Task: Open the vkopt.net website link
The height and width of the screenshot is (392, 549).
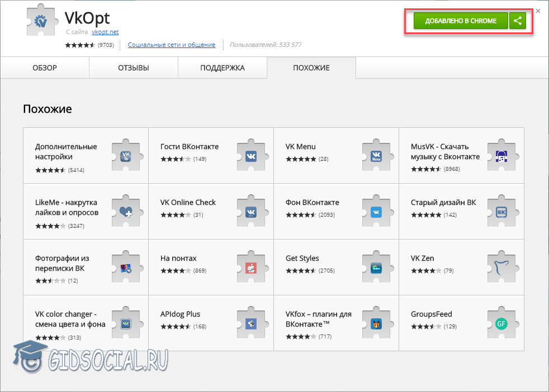Action: pyautogui.click(x=105, y=32)
